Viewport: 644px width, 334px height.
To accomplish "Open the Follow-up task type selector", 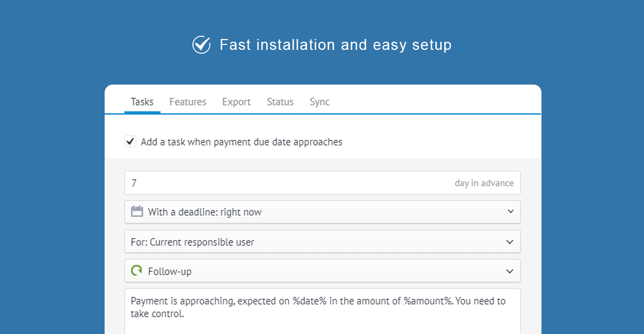I will tap(322, 271).
